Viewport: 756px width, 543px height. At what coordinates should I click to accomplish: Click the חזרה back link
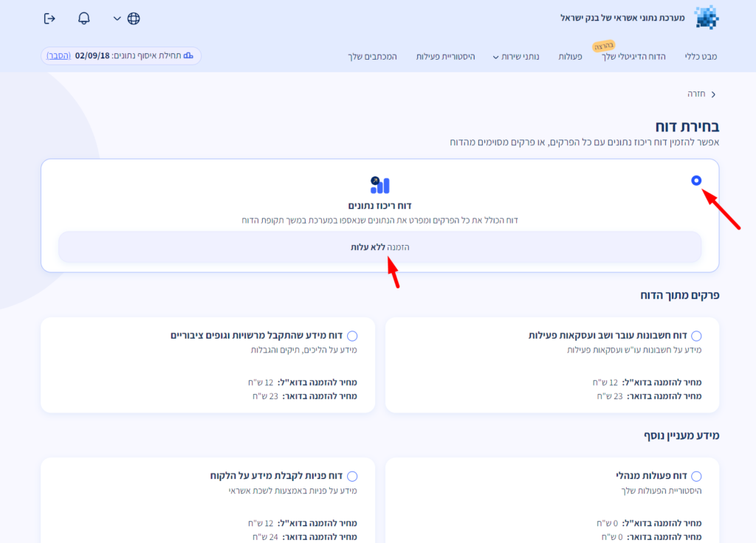pos(696,94)
